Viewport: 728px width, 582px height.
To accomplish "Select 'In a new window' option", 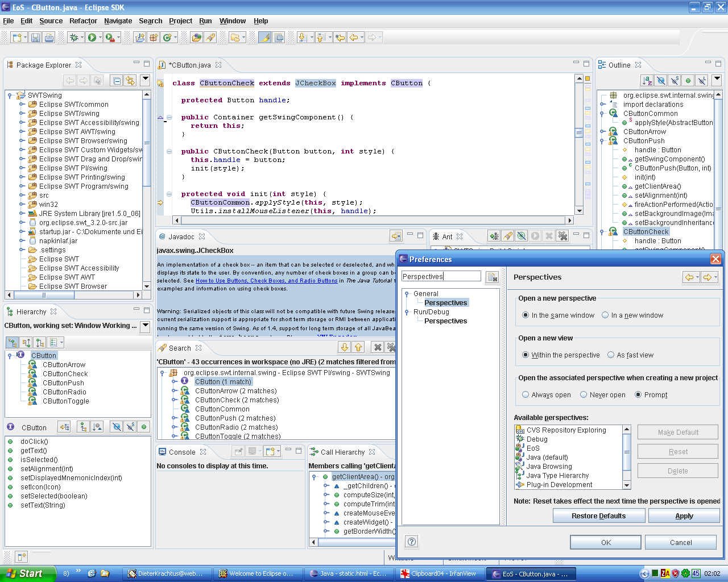I will [x=632, y=315].
